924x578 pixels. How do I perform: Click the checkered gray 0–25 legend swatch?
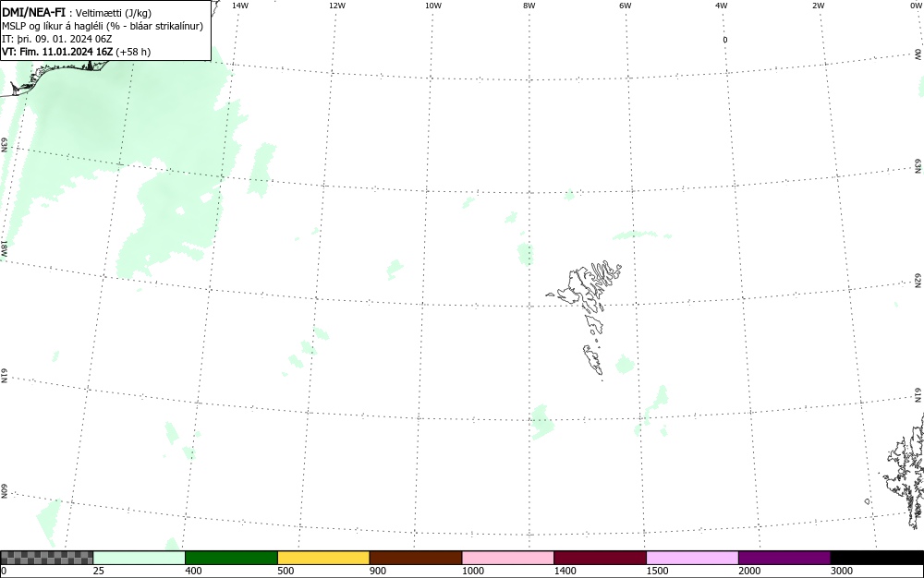(46, 558)
